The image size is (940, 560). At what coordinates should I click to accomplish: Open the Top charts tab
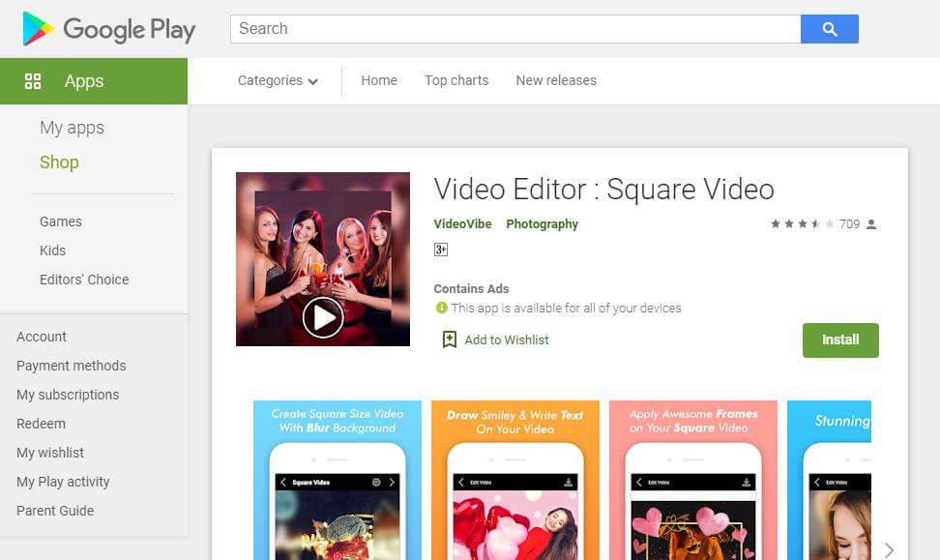(x=456, y=80)
